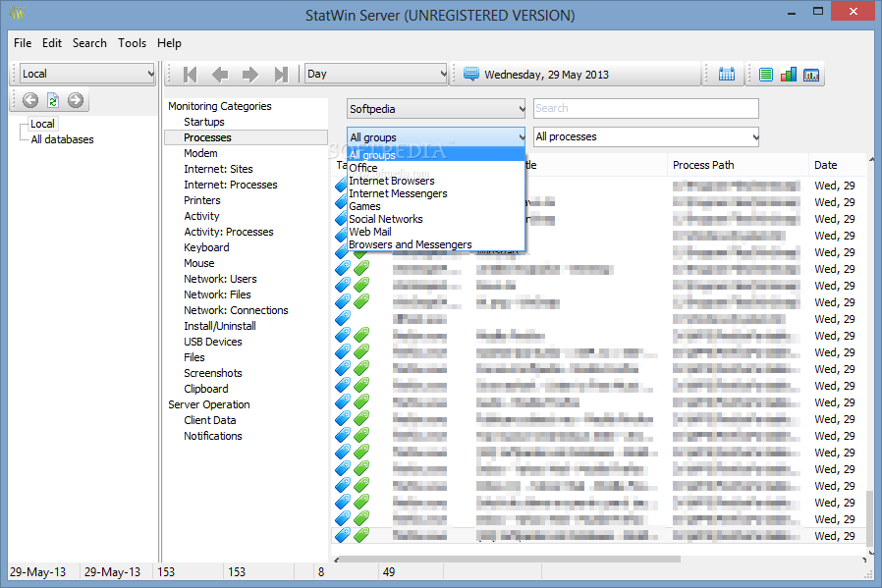Click Monitoring Categories heading
Image resolution: width=882 pixels, height=588 pixels.
219,106
